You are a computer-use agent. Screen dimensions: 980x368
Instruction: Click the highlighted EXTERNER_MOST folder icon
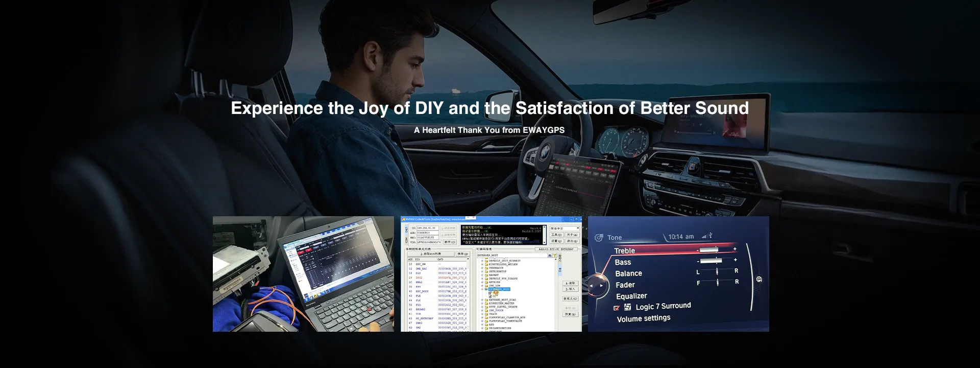tap(486, 289)
